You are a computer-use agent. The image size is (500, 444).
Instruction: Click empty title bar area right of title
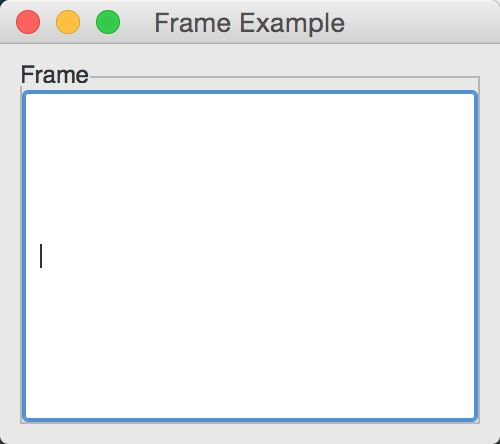pos(420,22)
